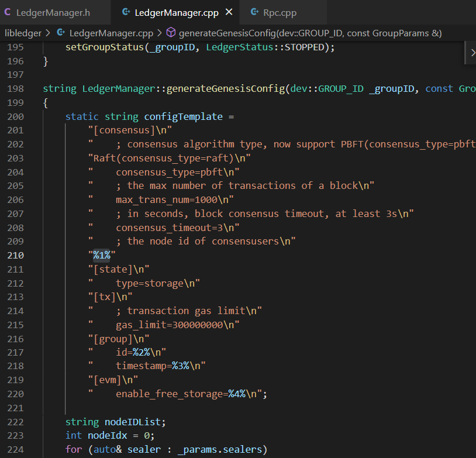This screenshot has height=458, width=476.
Task: Expand breadcrumb chevron after libledger
Action: coord(48,33)
